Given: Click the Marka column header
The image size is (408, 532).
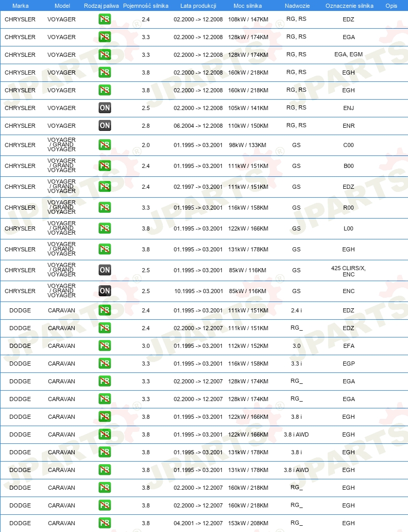Looking at the screenshot, I should point(20,6).
